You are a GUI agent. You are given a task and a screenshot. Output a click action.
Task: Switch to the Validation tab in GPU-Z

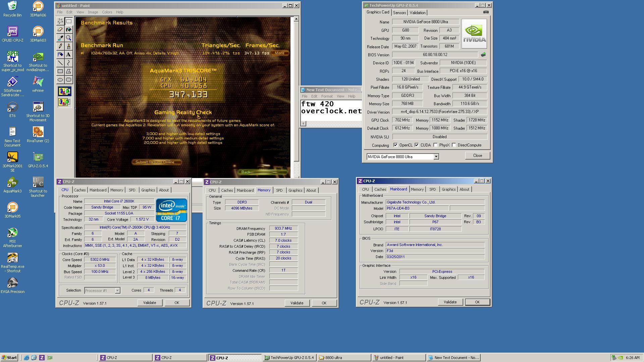coord(418,13)
